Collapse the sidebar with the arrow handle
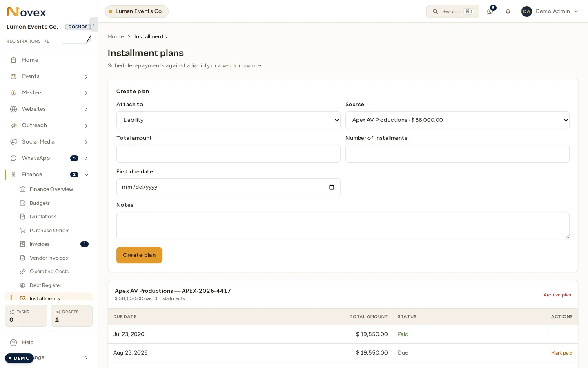Image resolution: width=588 pixels, height=368 pixels. 94,25
